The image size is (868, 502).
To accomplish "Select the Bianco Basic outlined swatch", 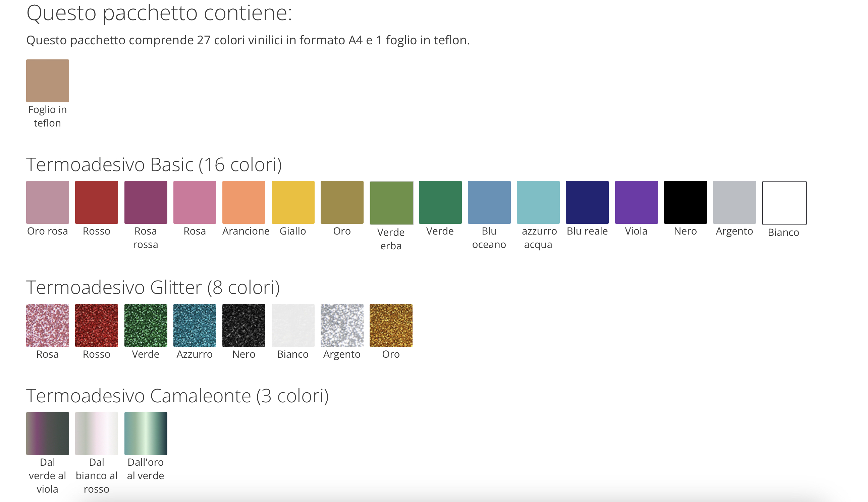I will click(784, 203).
